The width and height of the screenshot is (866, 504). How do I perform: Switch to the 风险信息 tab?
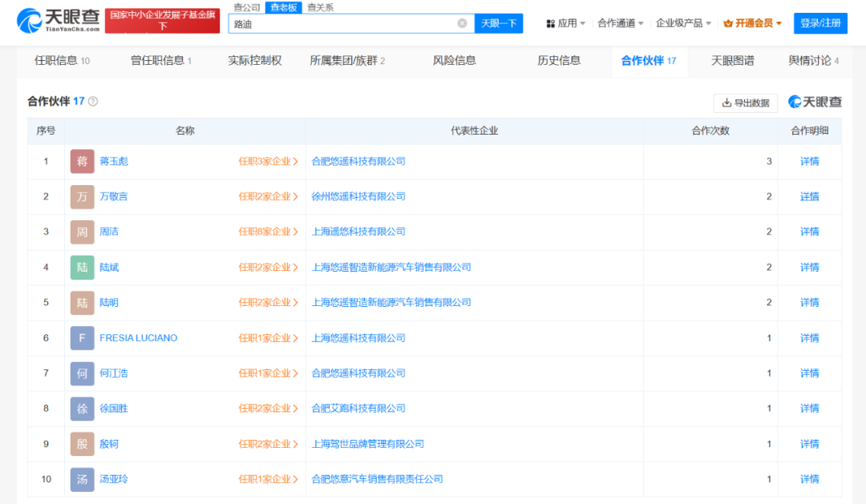click(x=454, y=61)
